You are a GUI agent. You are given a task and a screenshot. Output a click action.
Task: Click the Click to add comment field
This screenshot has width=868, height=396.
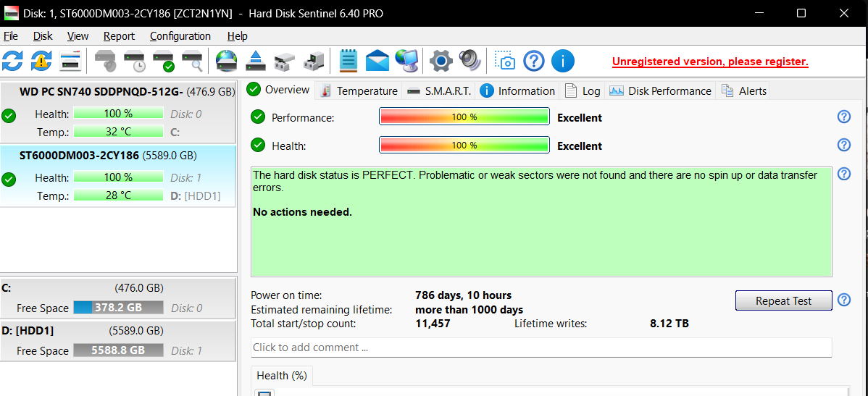point(541,347)
